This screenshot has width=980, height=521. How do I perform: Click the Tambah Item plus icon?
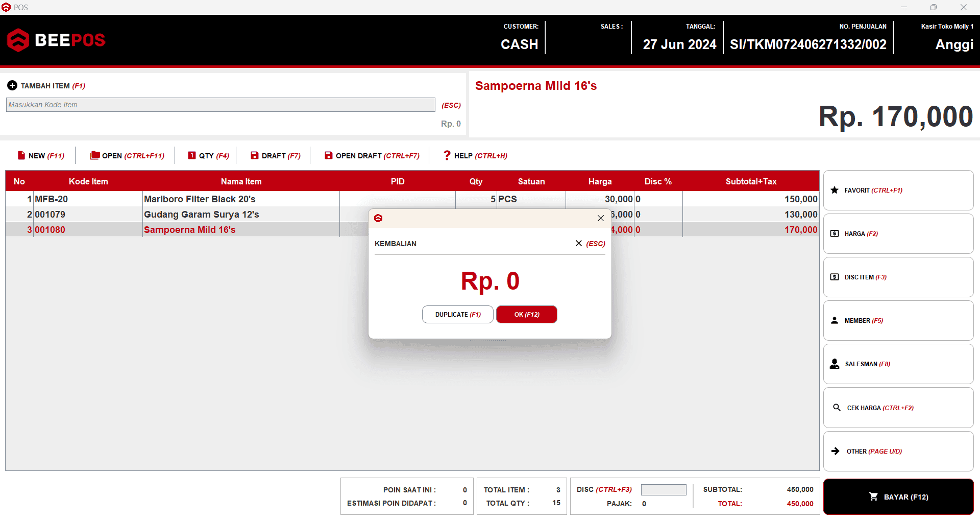point(12,85)
